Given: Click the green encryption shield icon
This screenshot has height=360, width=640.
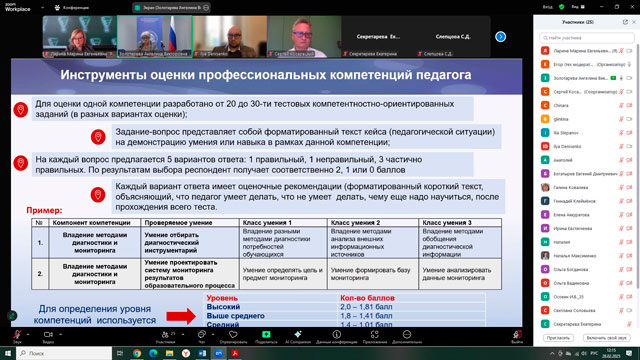Looking at the screenshot, I should [562, 7].
